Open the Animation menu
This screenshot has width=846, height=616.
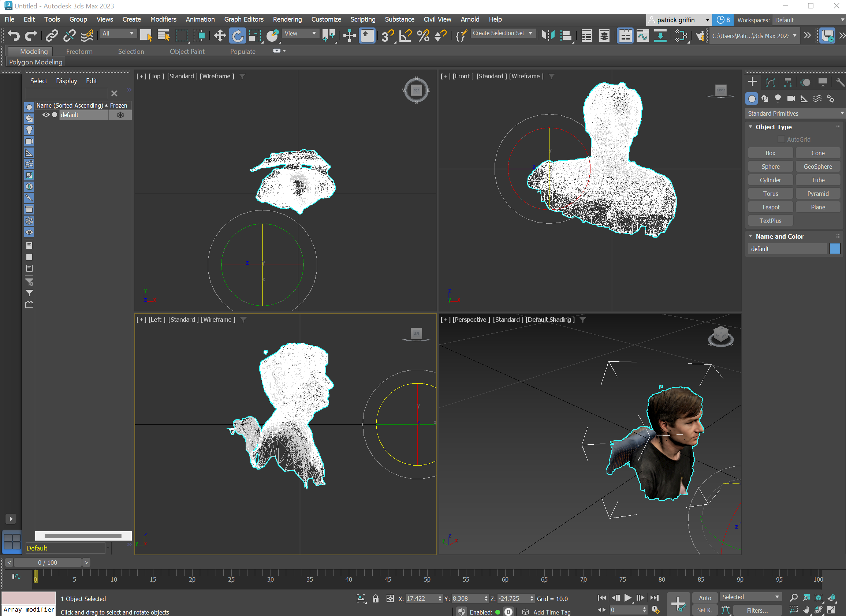point(198,19)
